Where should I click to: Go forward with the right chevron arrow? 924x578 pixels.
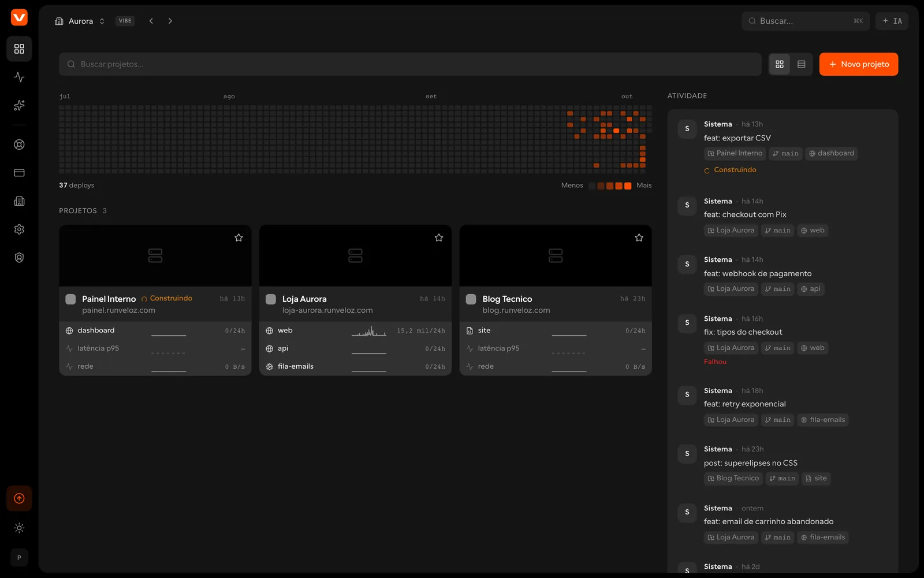click(x=170, y=21)
